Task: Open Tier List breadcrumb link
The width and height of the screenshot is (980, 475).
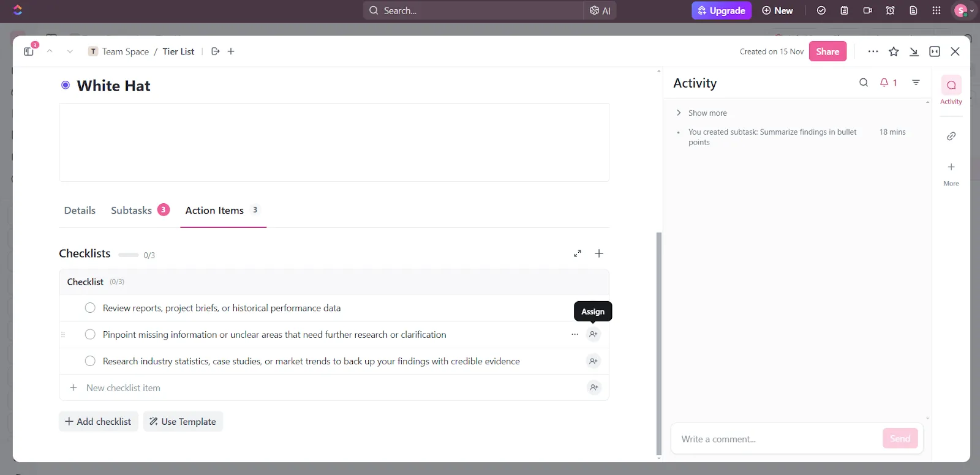Action: click(x=178, y=51)
